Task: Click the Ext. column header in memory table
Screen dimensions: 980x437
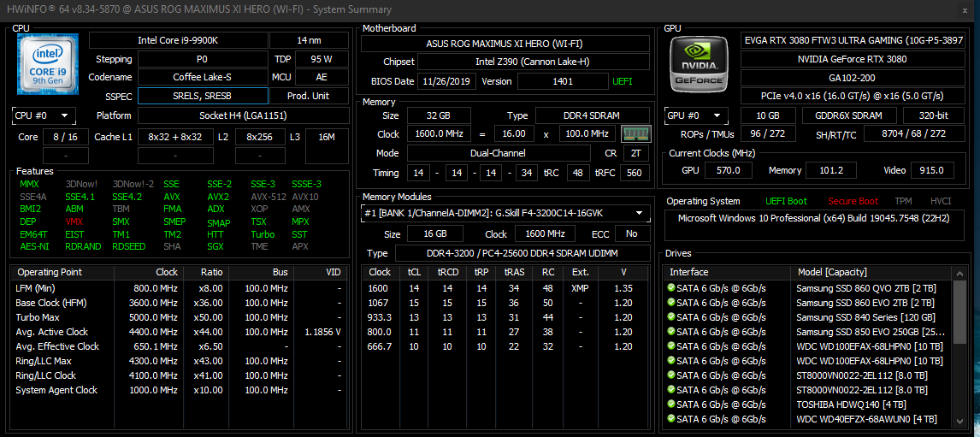Action: [580, 273]
